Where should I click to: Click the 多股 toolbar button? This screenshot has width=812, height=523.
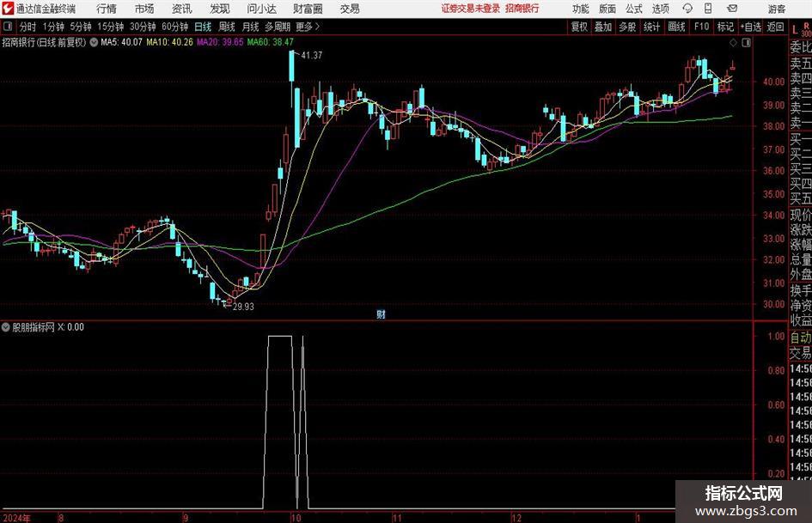pos(627,27)
